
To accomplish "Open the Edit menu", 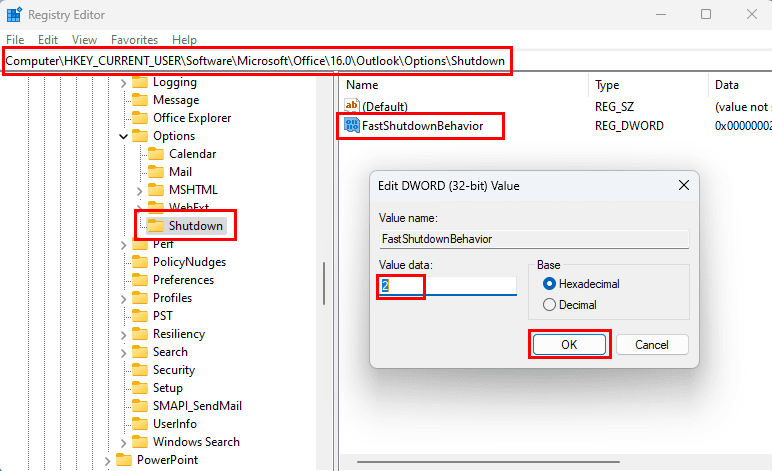I will [x=48, y=40].
